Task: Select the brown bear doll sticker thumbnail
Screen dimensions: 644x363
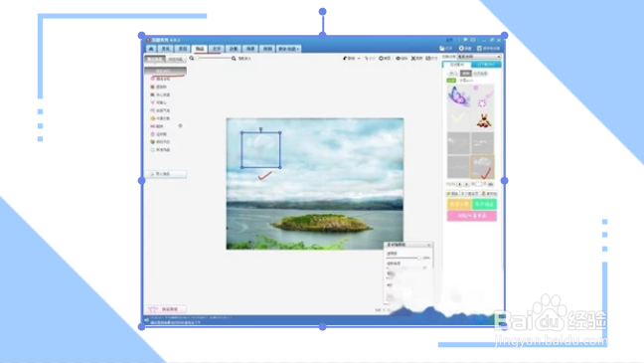Action: pyautogui.click(x=483, y=119)
